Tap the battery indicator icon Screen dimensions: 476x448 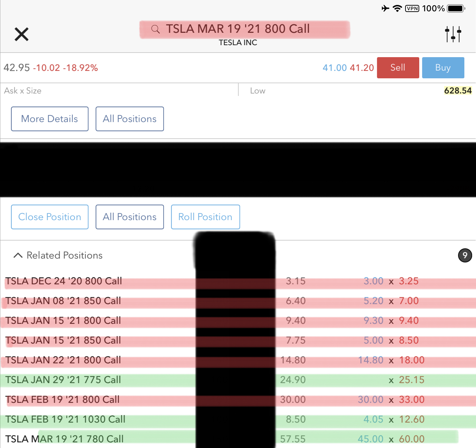click(456, 8)
